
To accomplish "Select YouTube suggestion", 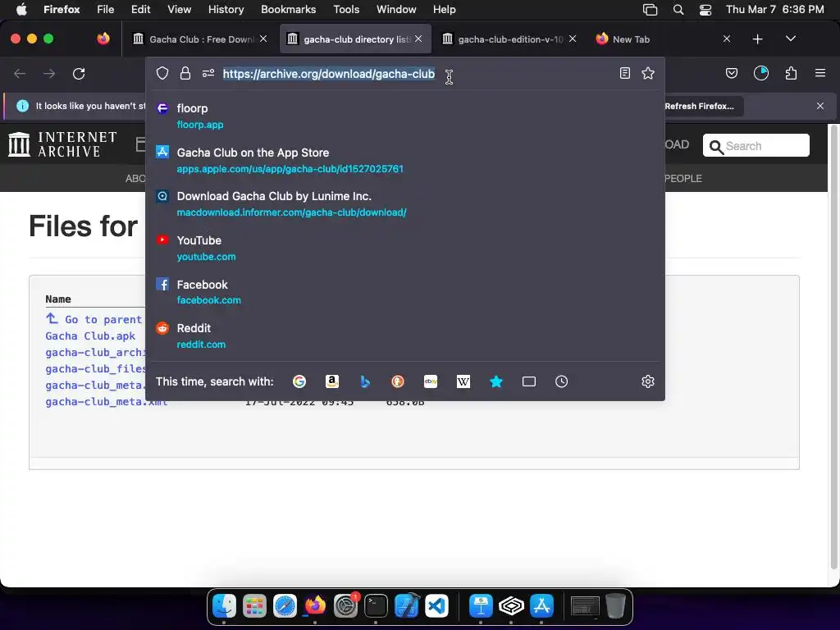I will 405,248.
